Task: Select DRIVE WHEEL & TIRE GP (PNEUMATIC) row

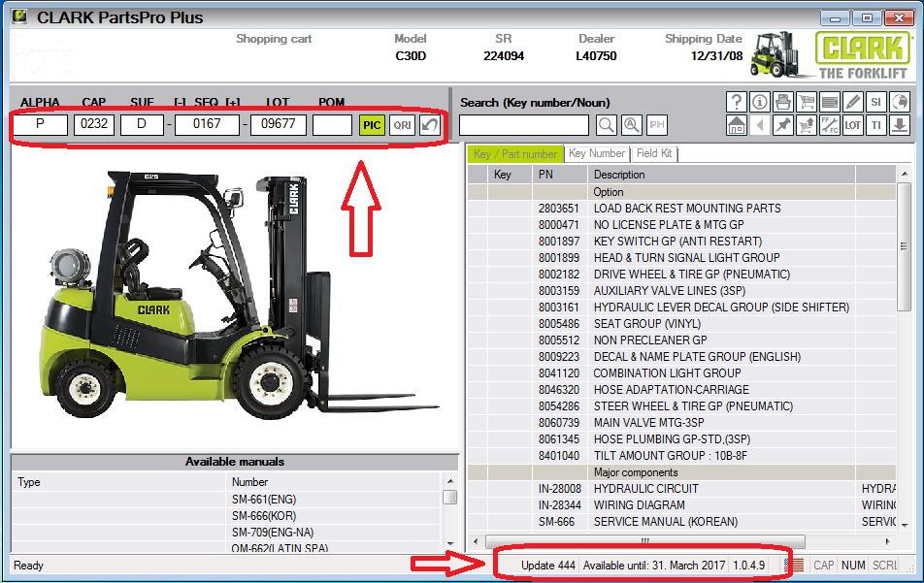Action: (x=681, y=275)
